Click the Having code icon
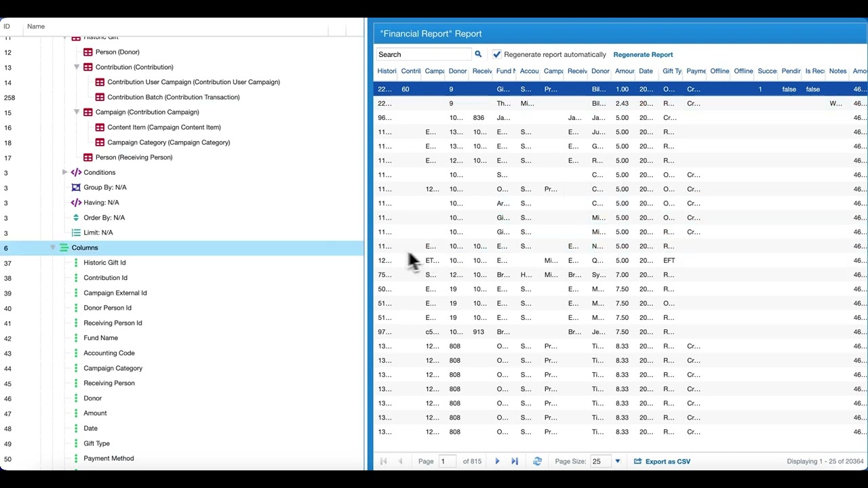Viewport: 868px width, 488px height. (x=76, y=203)
